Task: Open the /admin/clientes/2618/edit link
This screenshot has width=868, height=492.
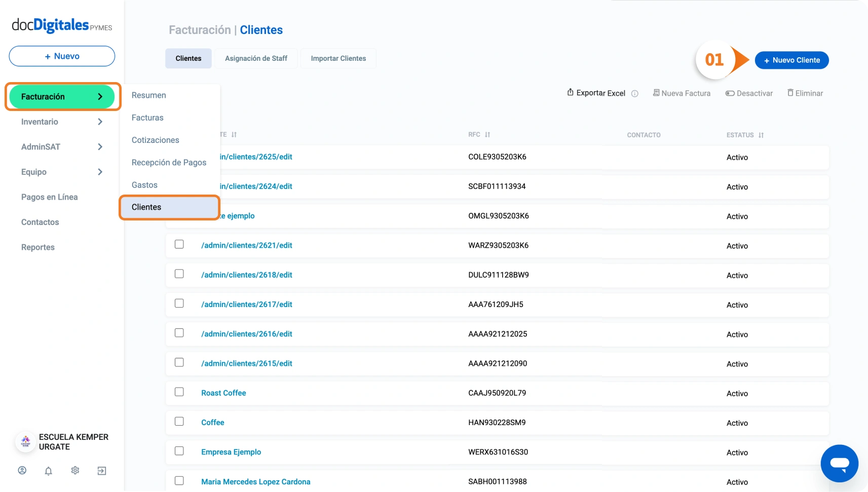Action: point(247,275)
